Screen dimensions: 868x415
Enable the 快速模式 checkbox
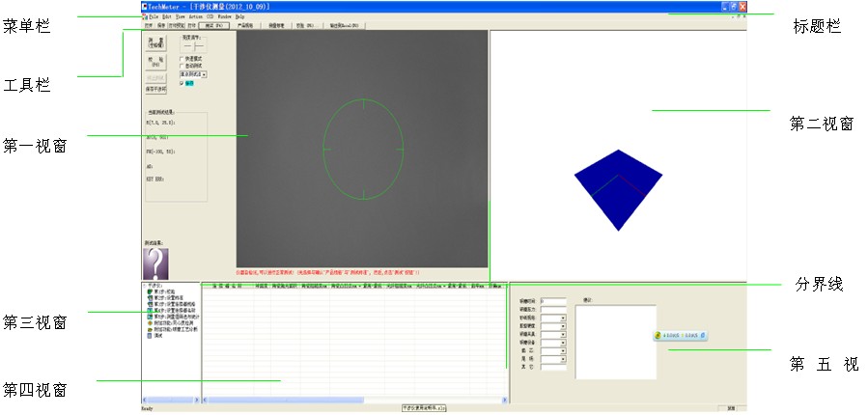(x=182, y=59)
